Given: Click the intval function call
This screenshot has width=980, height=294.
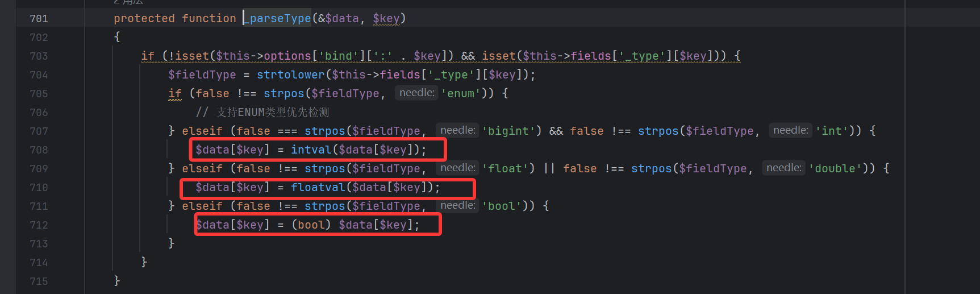Looking at the screenshot, I should coord(311,150).
